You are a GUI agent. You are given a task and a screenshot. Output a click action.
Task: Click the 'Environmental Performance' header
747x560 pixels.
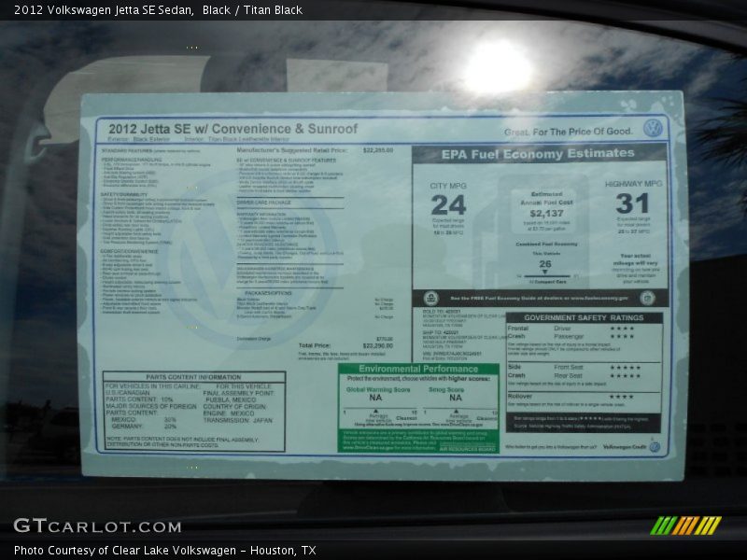[418, 369]
